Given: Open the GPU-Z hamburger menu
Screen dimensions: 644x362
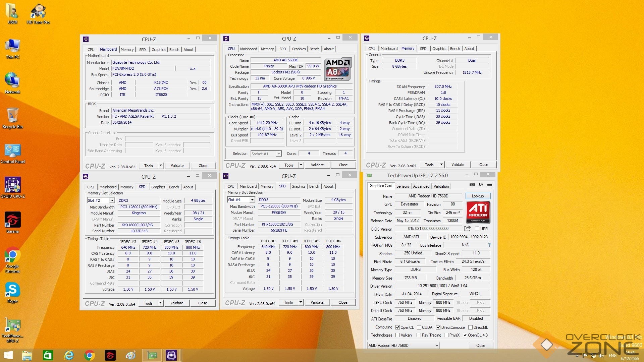Looking at the screenshot, I should click(489, 184).
